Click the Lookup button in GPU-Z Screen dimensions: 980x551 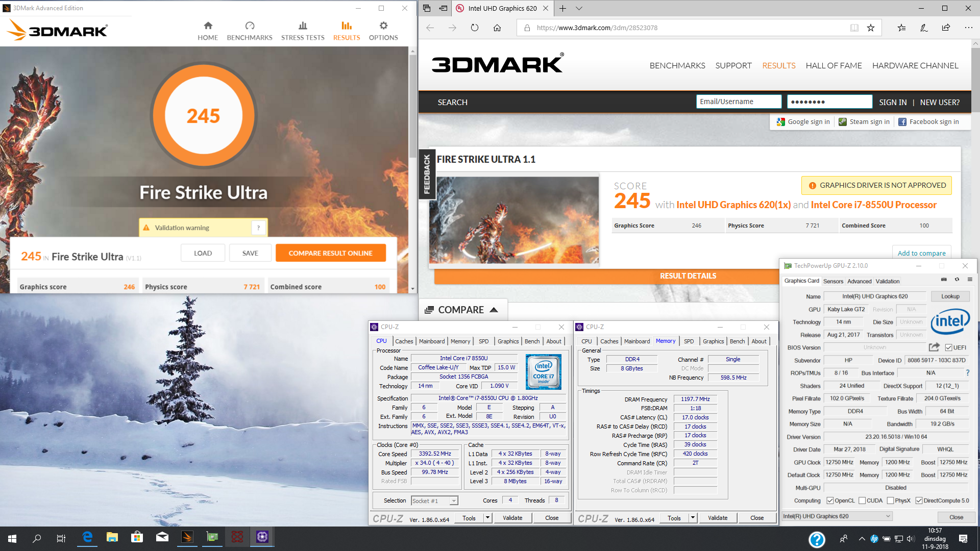pyautogui.click(x=950, y=296)
